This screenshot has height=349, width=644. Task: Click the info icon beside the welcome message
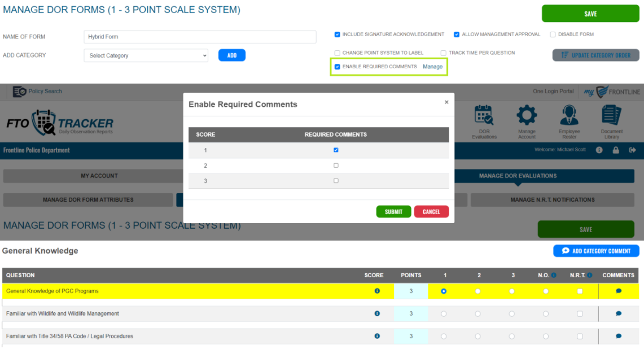599,150
